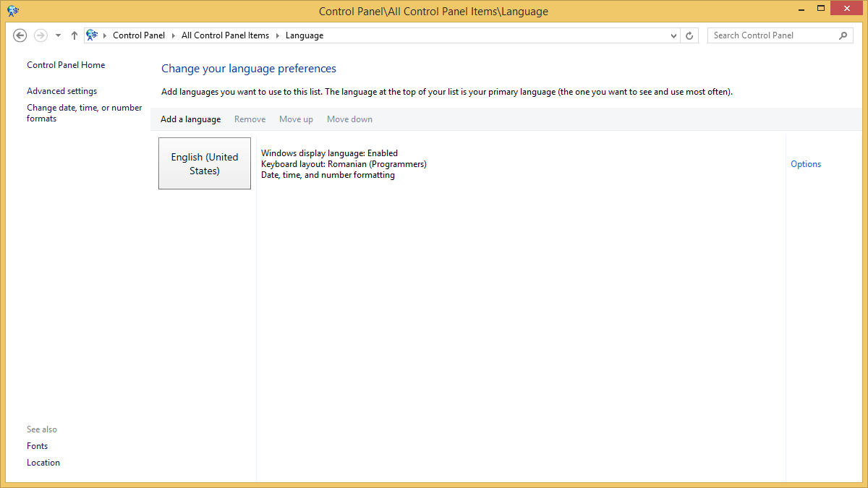
Task: Minimize the Language window
Action: point(801,9)
